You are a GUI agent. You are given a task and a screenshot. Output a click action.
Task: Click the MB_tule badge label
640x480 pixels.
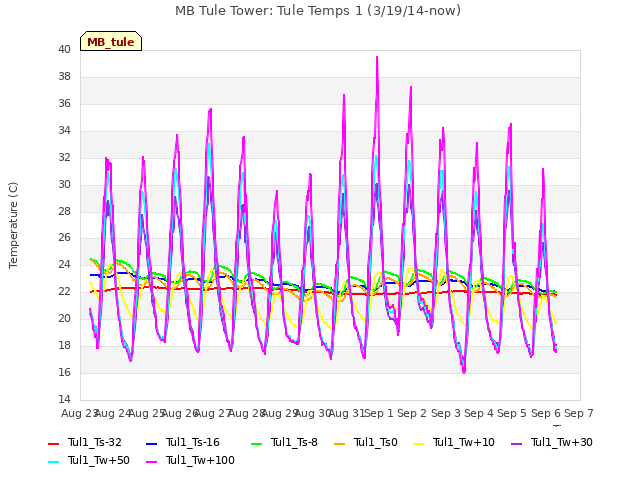click(x=111, y=42)
